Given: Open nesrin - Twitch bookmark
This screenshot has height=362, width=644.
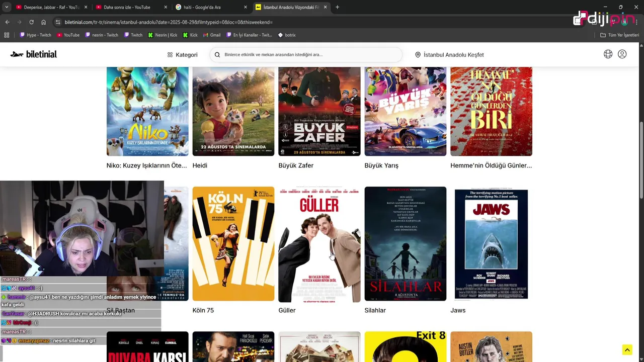Looking at the screenshot, I should coord(102,35).
